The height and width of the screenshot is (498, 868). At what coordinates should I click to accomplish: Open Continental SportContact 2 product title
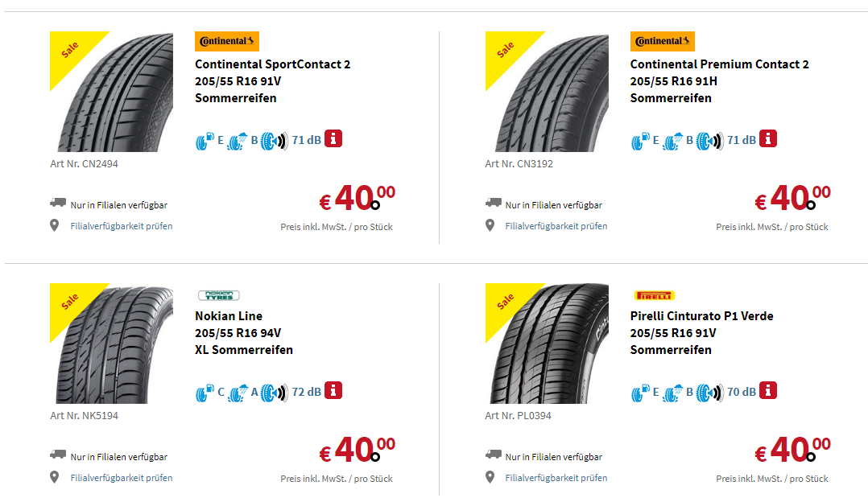[x=272, y=64]
